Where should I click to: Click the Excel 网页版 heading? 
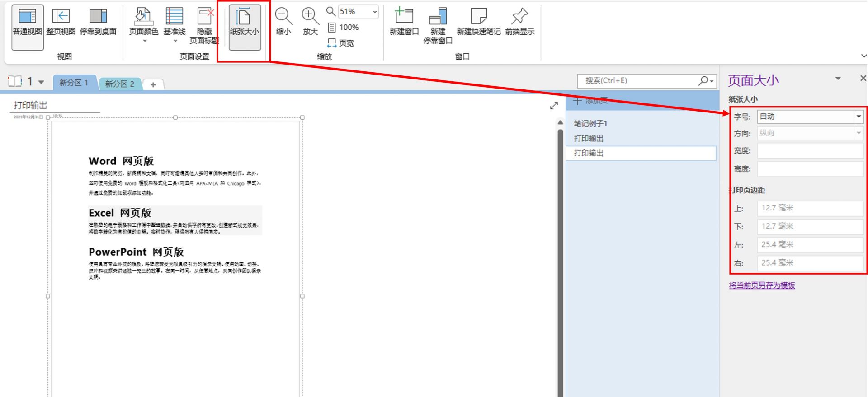click(120, 213)
